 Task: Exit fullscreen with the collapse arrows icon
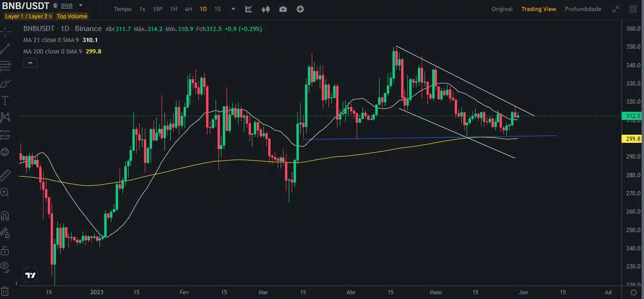click(616, 9)
